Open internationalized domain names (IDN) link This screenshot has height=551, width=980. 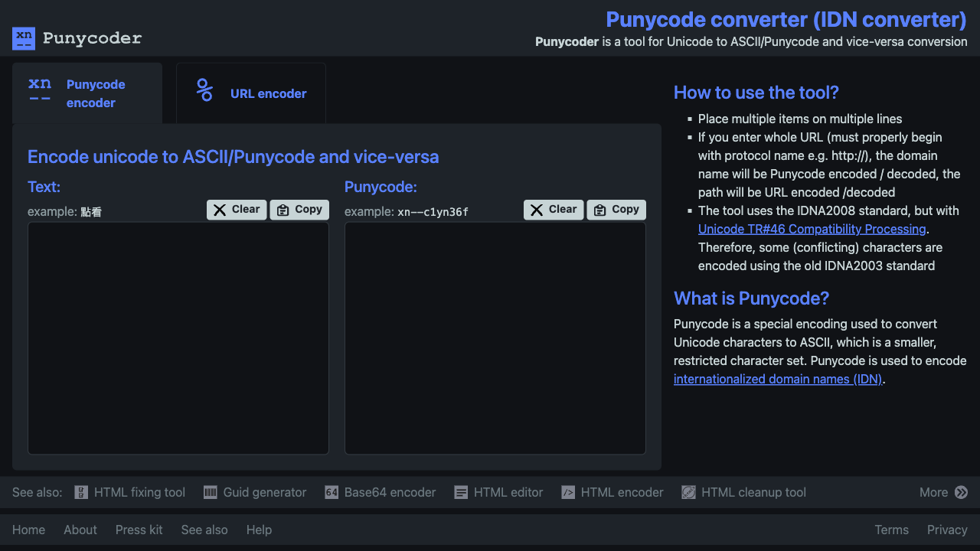coord(778,379)
